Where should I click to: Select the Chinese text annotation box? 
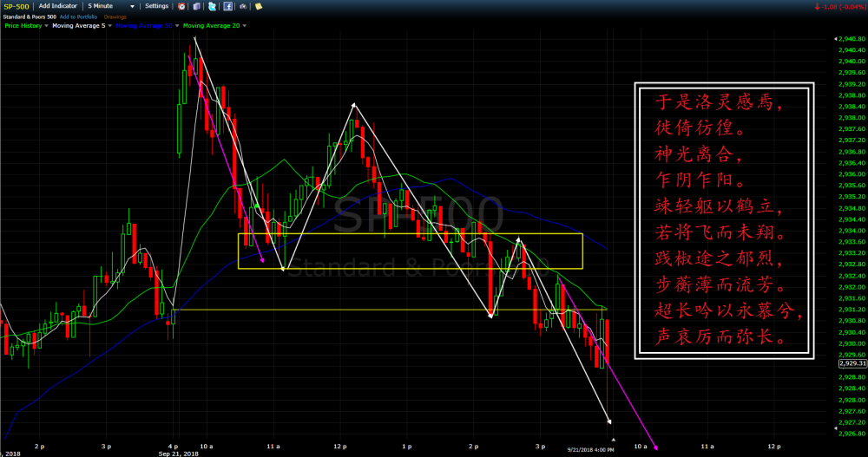pyautogui.click(x=727, y=222)
